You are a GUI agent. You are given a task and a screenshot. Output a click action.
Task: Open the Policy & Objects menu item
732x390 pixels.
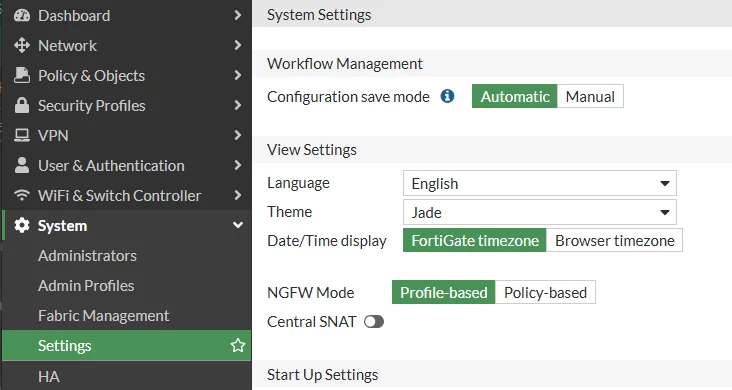[127, 75]
